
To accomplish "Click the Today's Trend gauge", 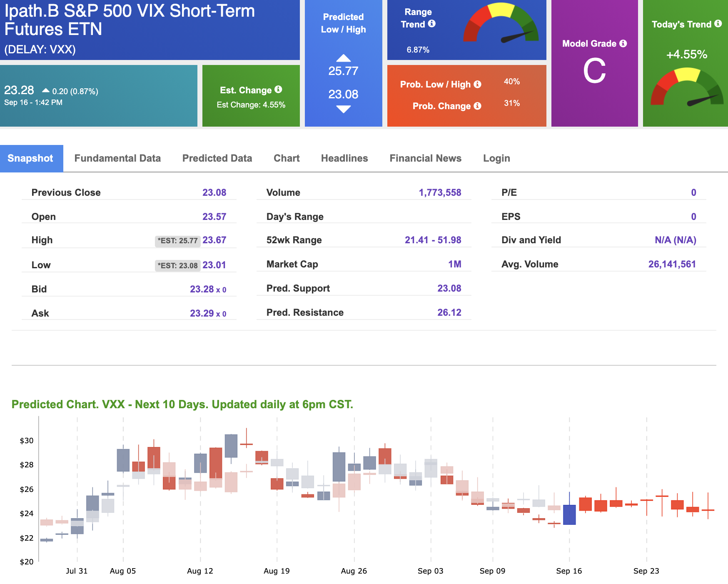I will (687, 87).
